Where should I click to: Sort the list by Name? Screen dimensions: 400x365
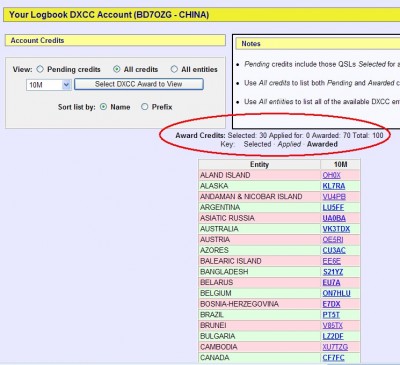coord(103,107)
